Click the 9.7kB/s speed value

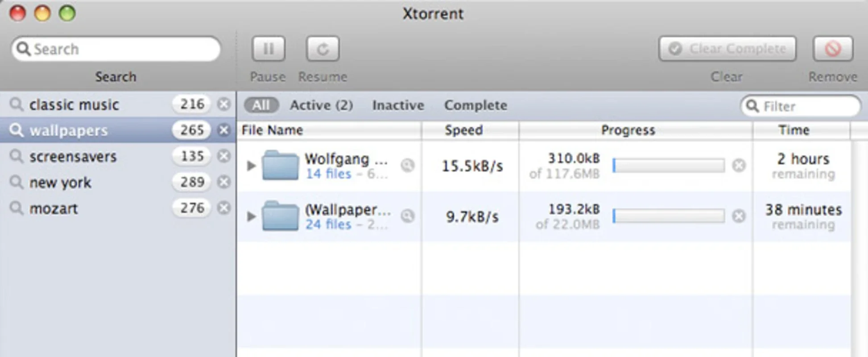coord(472,217)
